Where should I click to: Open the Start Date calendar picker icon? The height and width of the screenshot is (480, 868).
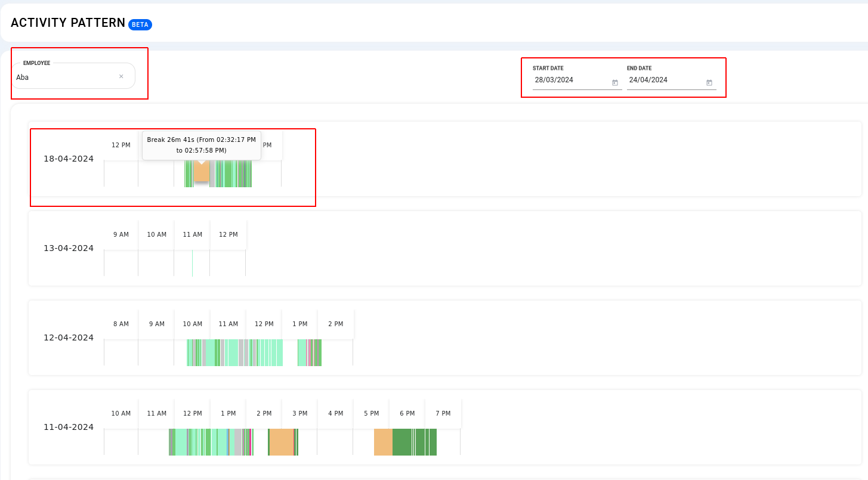[x=614, y=83]
